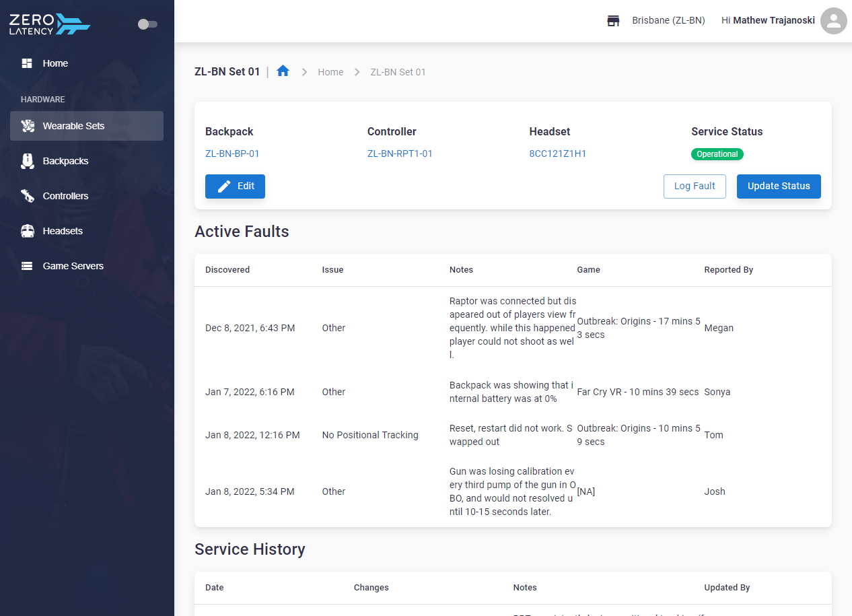Select fault row Dec 8, 2021, 6:43 PM
Viewport: 852px width, 616px height.
click(x=513, y=328)
